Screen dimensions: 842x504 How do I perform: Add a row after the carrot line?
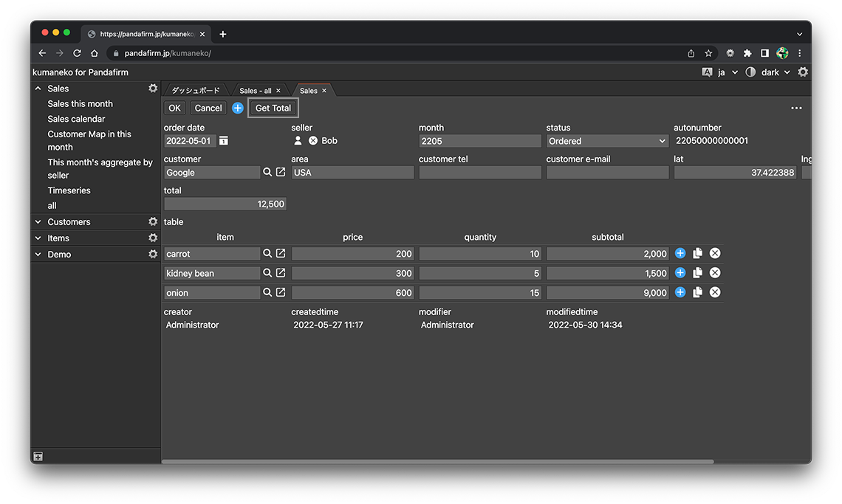[x=680, y=253]
